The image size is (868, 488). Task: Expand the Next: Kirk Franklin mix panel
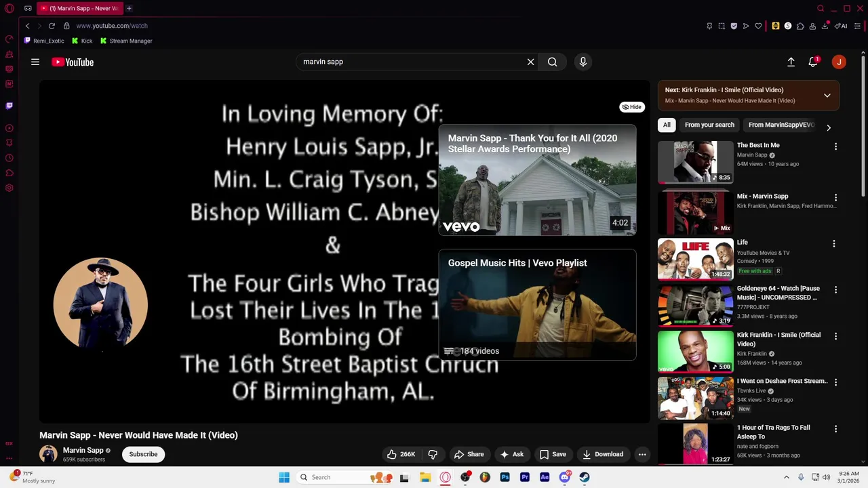(x=827, y=96)
